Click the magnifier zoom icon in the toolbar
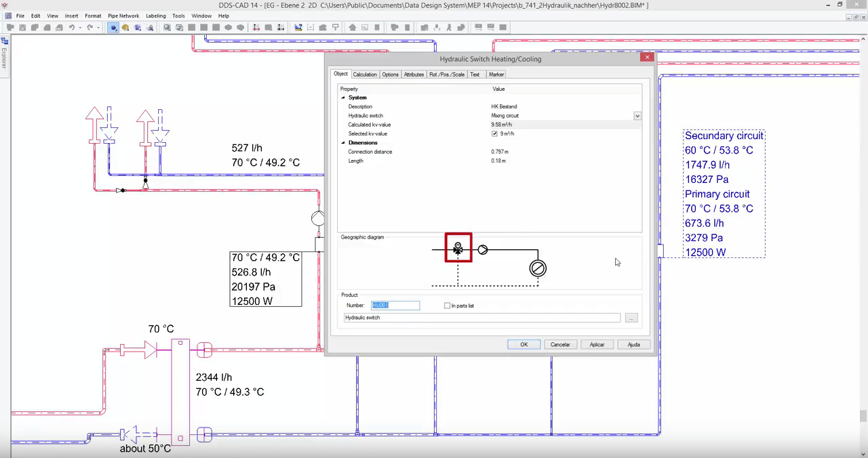Viewport: 868px width, 458px height. click(167, 28)
